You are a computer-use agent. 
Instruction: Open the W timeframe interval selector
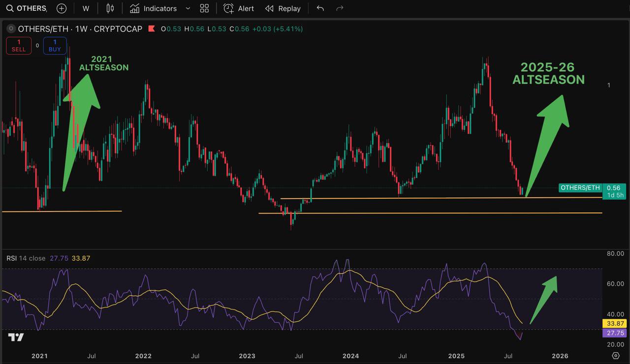86,8
